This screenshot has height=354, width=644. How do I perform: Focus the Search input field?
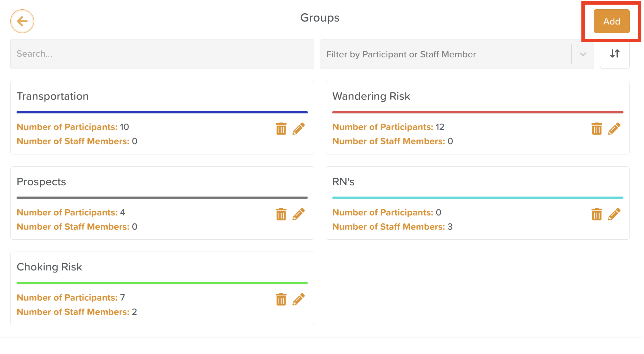click(x=162, y=54)
